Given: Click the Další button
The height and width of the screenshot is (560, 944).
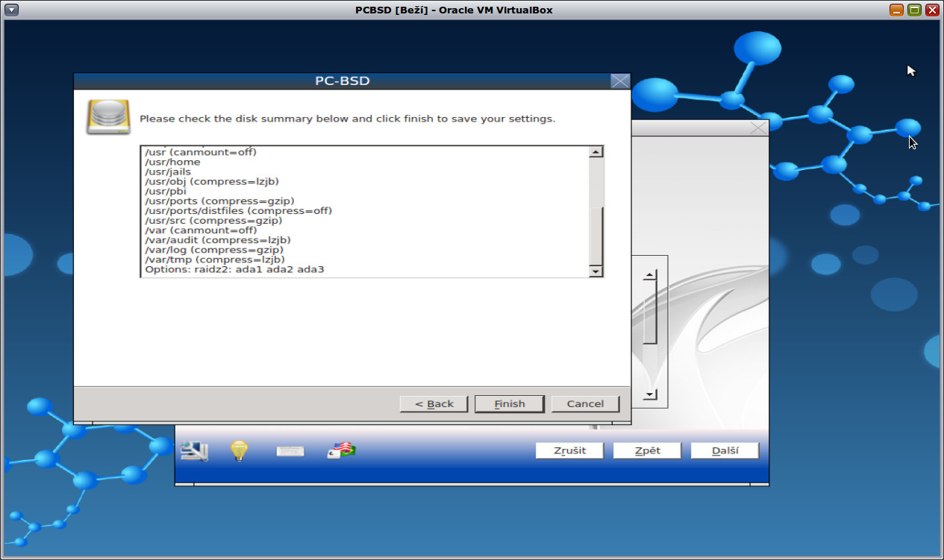Looking at the screenshot, I should 724,450.
